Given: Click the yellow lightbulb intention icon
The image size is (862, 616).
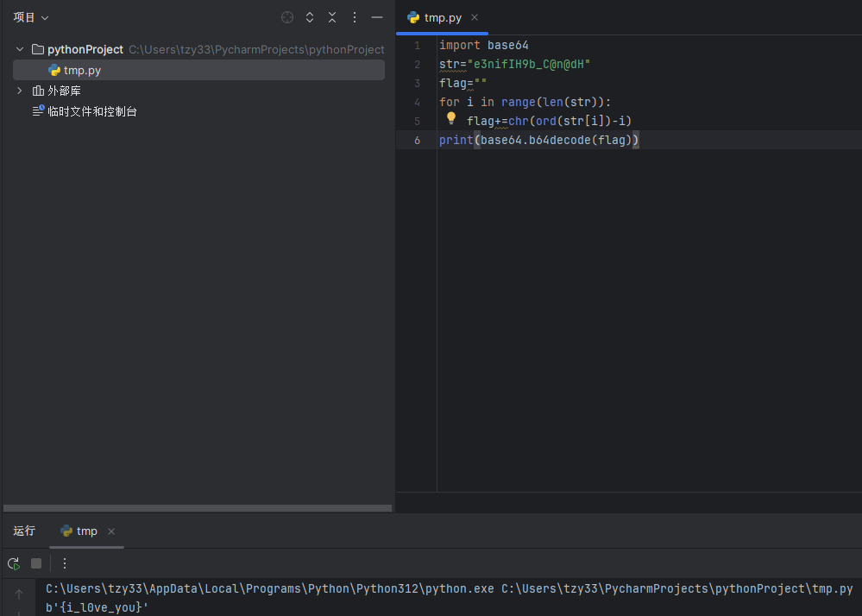Looking at the screenshot, I should (450, 117).
